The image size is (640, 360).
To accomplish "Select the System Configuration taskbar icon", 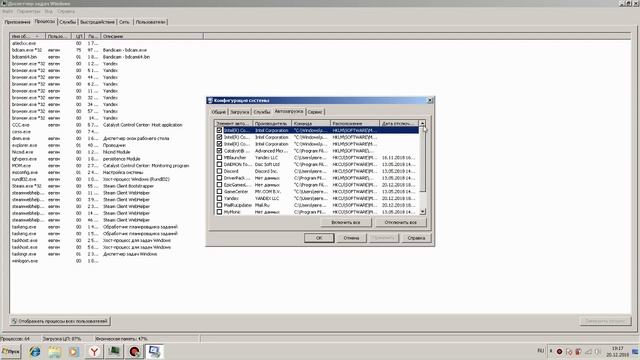I will pos(155,351).
